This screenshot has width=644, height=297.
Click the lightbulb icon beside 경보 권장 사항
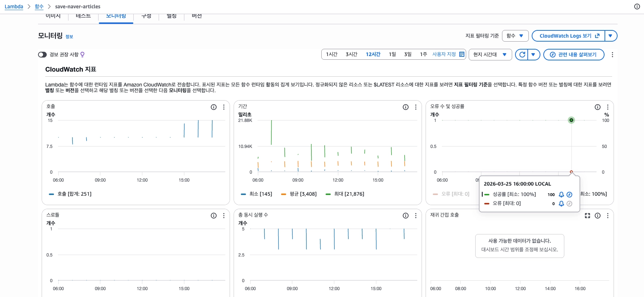tap(83, 55)
